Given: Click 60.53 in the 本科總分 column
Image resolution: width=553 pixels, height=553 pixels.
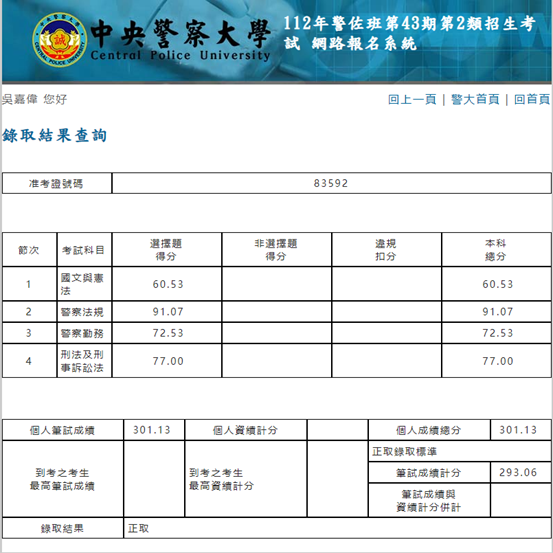Looking at the screenshot, I should point(498,284).
